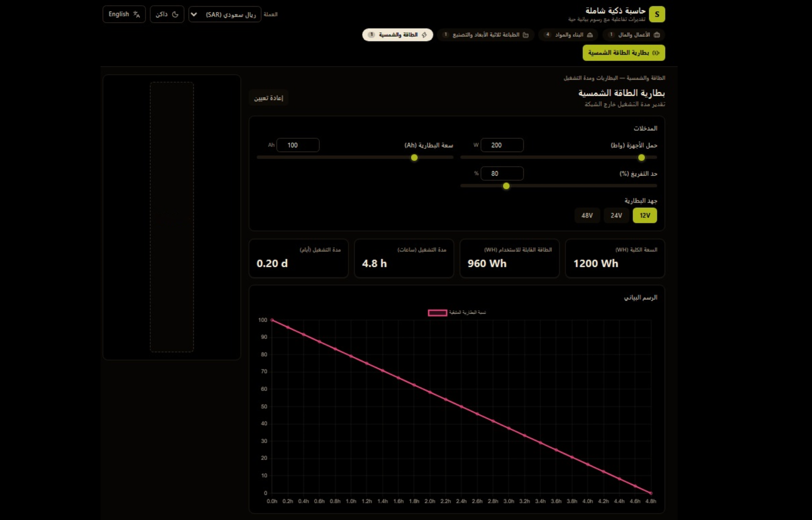Click the battery capacity input showing 100

point(298,145)
